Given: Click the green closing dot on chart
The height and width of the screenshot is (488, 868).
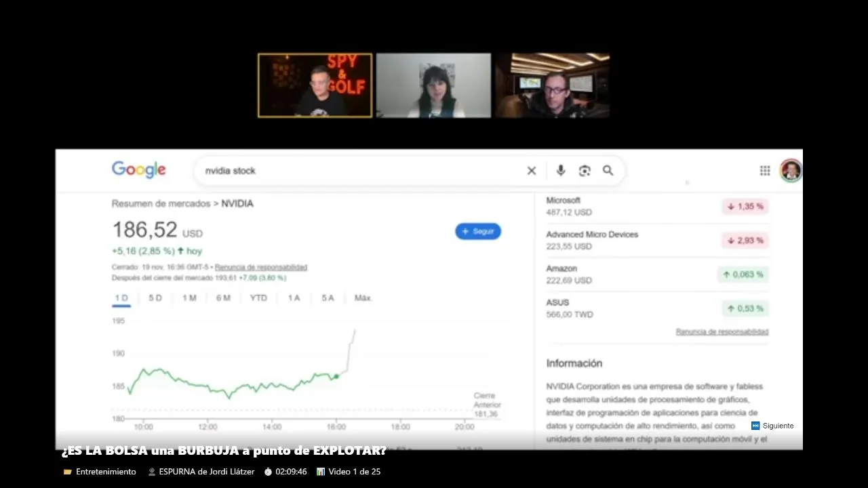Looking at the screenshot, I should (336, 376).
